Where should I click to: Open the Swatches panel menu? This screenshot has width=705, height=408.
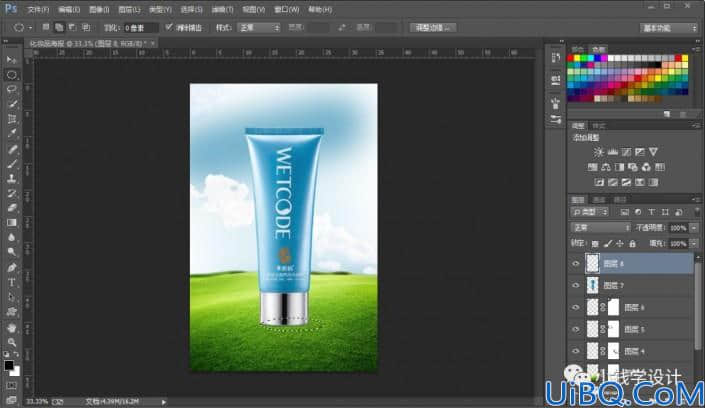(697, 49)
